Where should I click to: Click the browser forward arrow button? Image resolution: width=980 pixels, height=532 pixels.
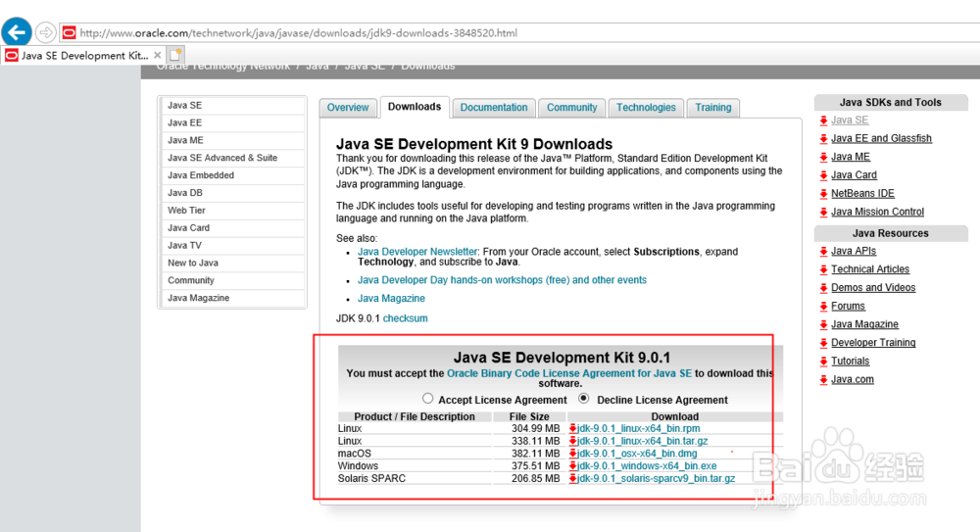46,32
